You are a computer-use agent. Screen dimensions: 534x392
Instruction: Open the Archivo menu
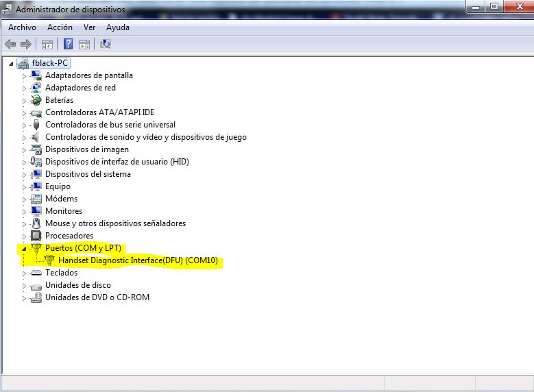tap(22, 27)
